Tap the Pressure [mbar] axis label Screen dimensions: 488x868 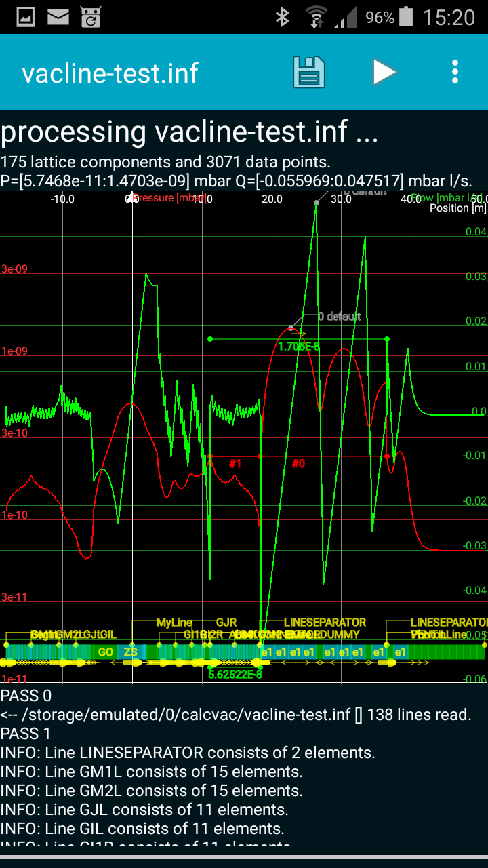click(x=168, y=198)
